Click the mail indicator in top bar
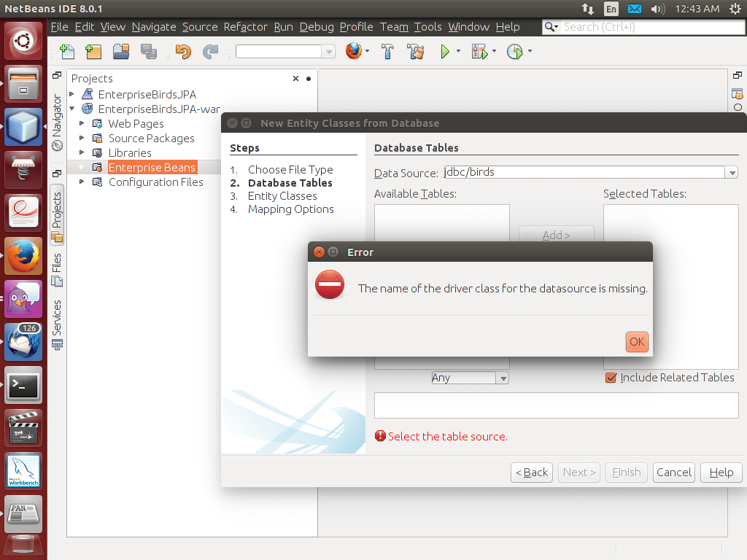 (635, 9)
